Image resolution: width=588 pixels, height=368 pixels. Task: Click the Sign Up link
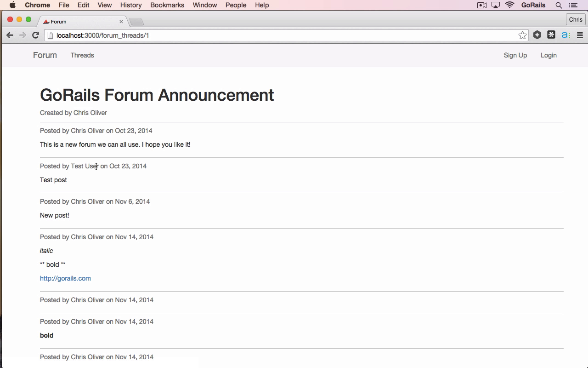coord(515,55)
